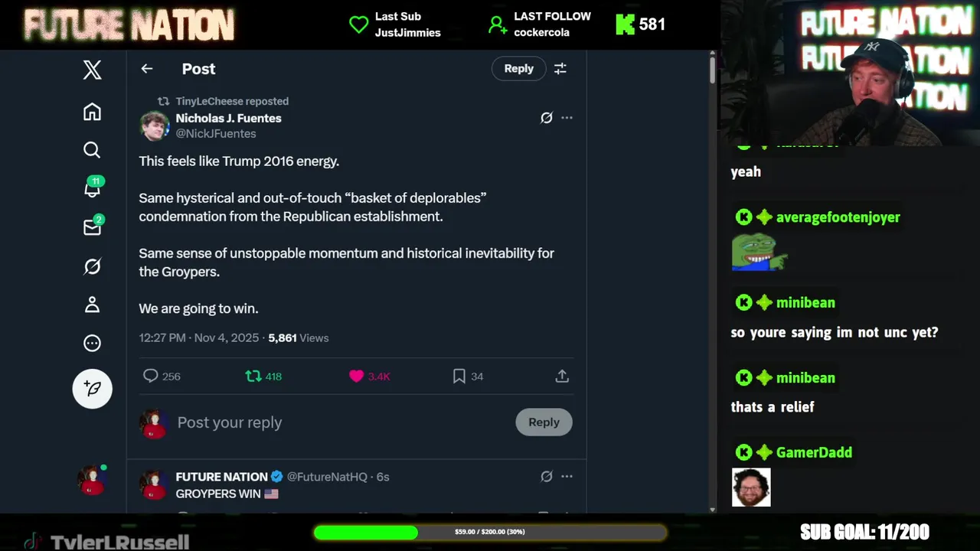The height and width of the screenshot is (551, 980).
Task: Click the compose Post feather button
Action: point(92,389)
